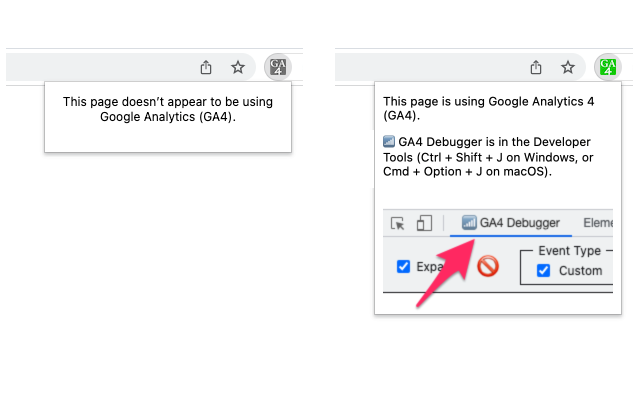The image size is (640, 400).
Task: Click the "This page doesn't appear" message
Action: [x=168, y=109]
